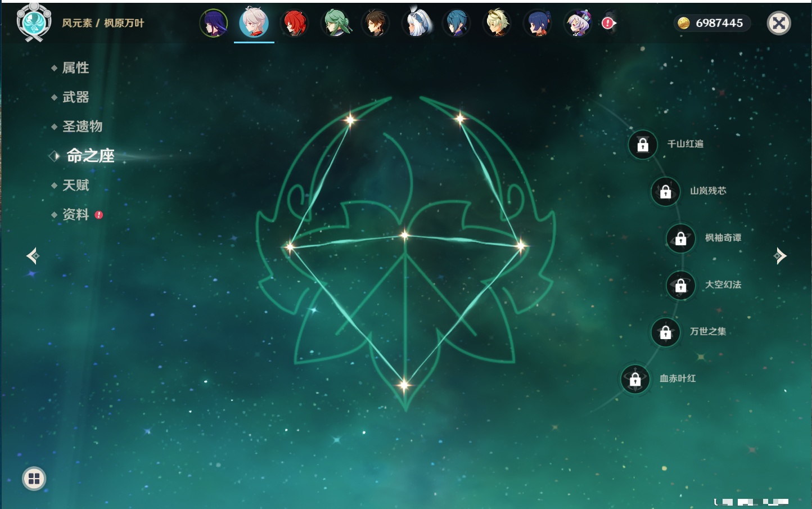Click the 山岚残芯 constellation name

point(708,191)
